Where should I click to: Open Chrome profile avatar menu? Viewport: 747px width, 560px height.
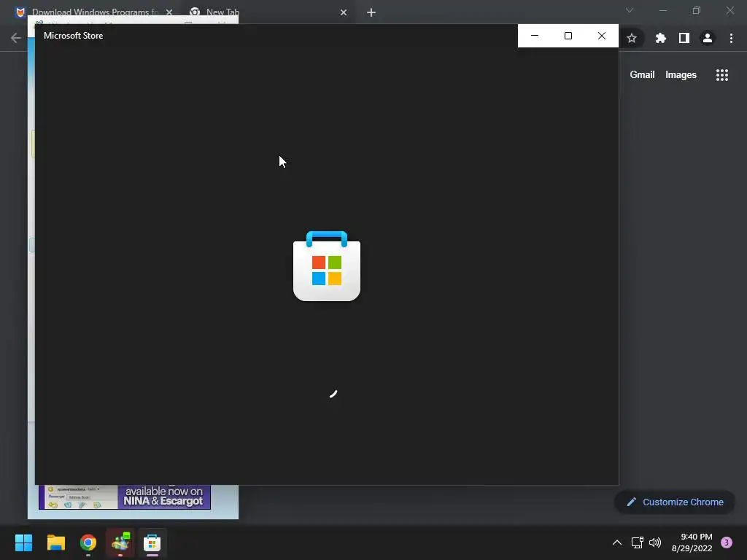click(708, 38)
